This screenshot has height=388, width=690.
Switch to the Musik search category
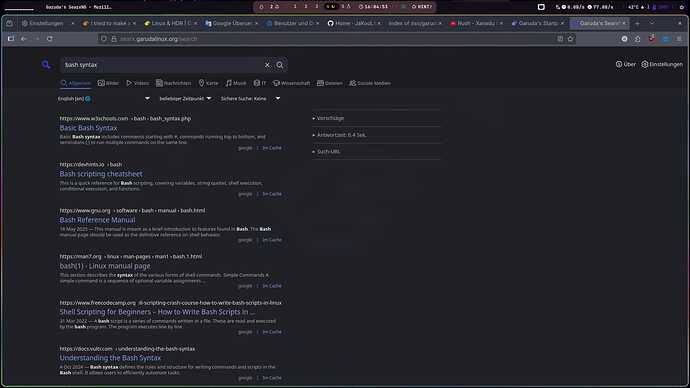click(236, 83)
